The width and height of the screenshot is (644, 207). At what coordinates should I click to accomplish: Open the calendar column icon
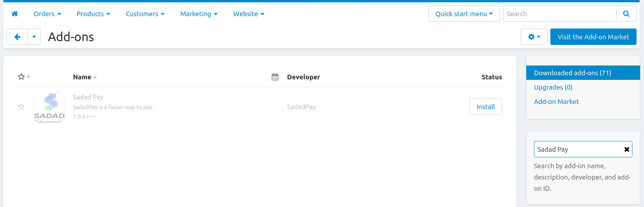(x=275, y=77)
